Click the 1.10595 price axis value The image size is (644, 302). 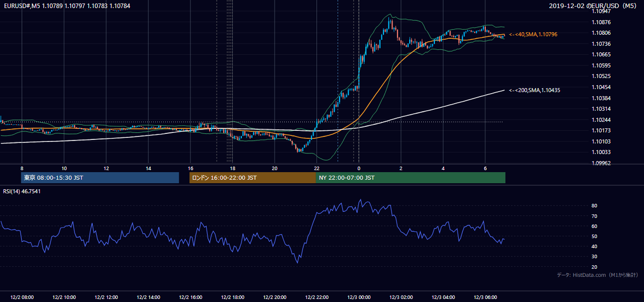coord(601,65)
